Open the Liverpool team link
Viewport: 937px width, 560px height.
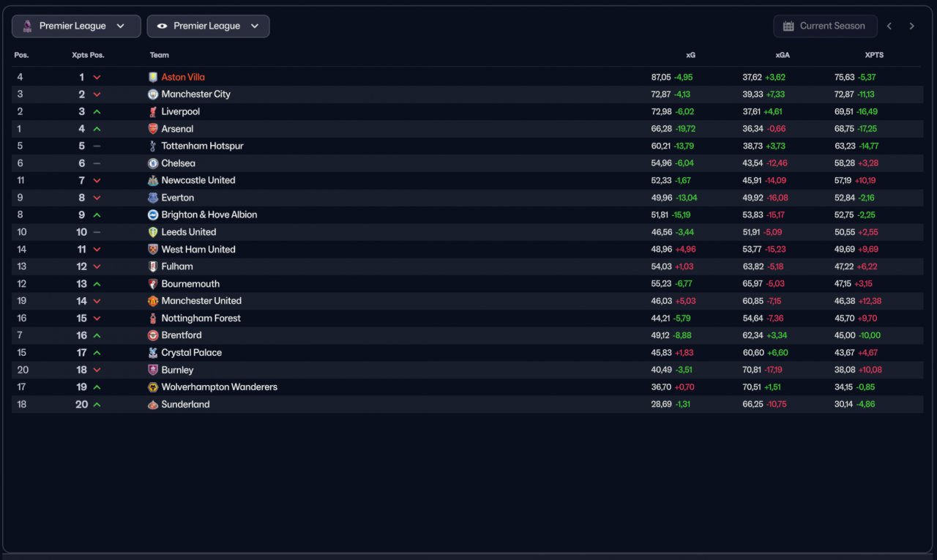(181, 111)
